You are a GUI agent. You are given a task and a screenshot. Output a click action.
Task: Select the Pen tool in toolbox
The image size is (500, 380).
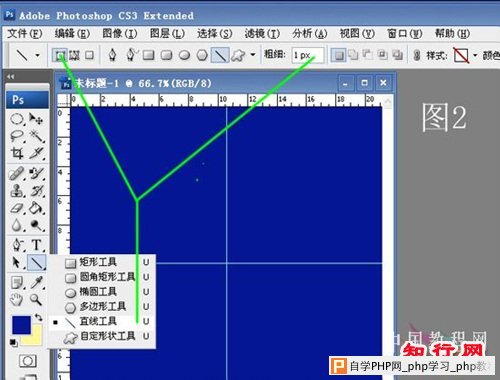click(17, 245)
